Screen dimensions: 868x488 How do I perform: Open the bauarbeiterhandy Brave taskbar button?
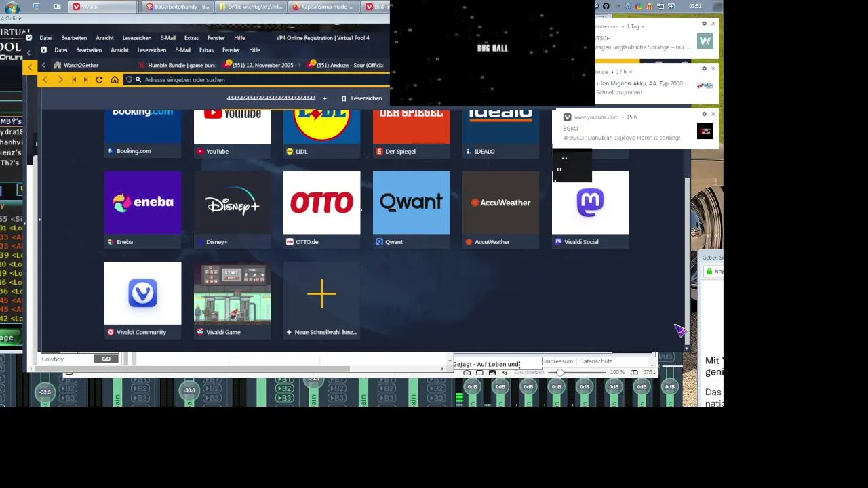178,7
